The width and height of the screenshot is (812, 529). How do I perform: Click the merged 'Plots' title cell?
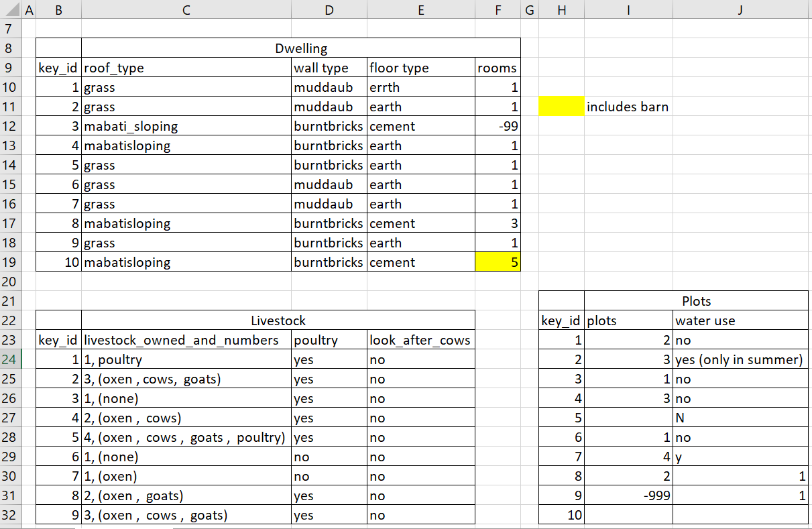(696, 301)
